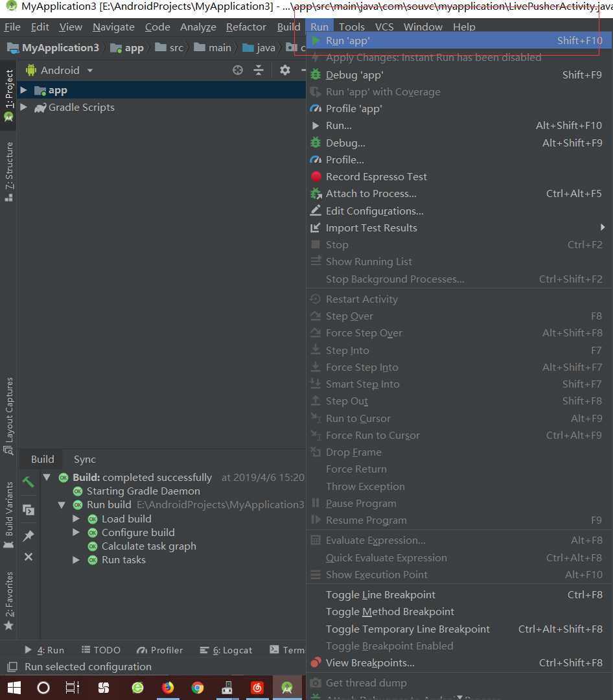Open the Profiler tool window
Image resolution: width=613 pixels, height=700 pixels.
160,650
